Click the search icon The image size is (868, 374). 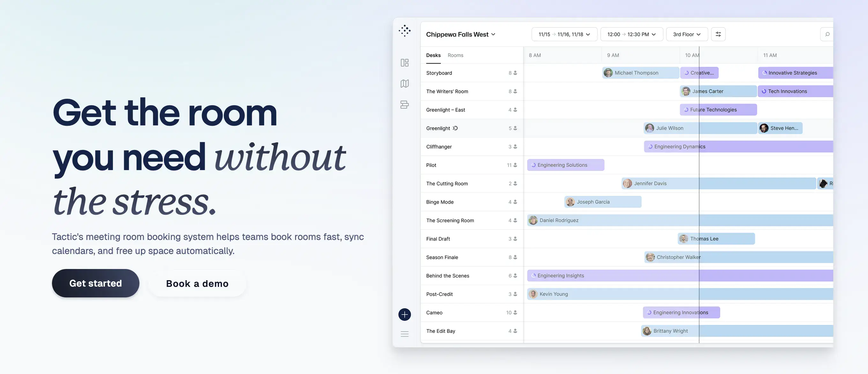click(827, 34)
